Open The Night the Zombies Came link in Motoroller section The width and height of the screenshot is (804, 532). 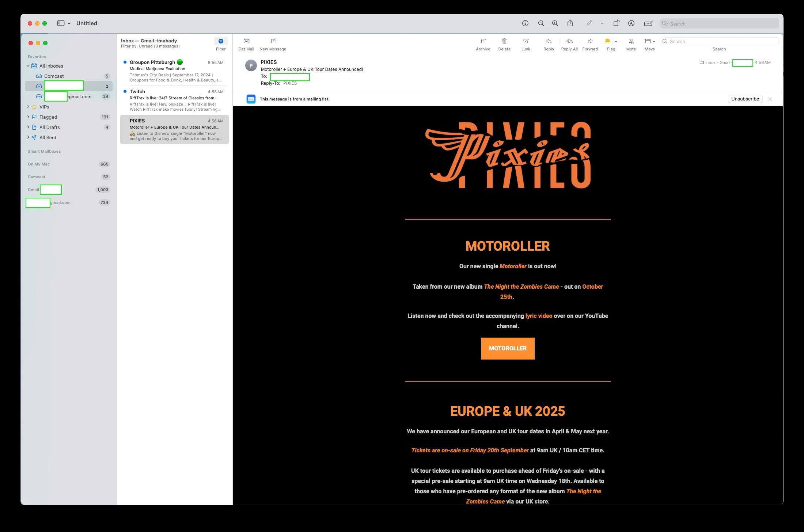[521, 286]
